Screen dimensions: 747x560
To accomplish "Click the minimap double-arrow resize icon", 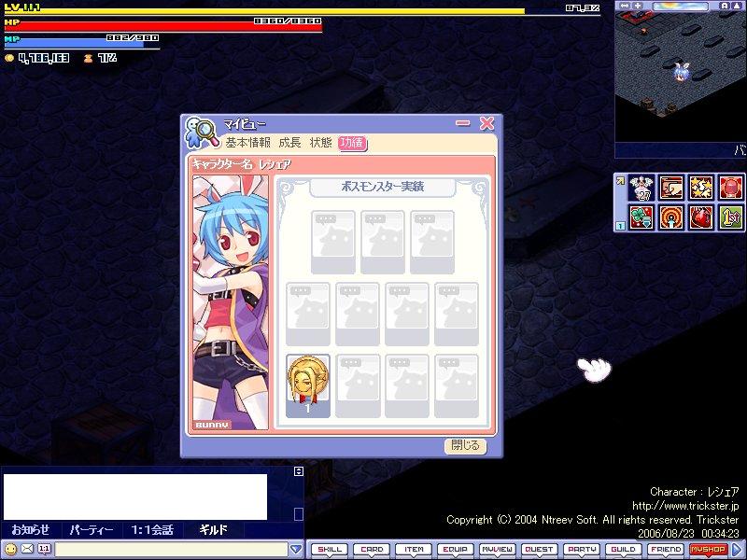I will click(x=624, y=6).
